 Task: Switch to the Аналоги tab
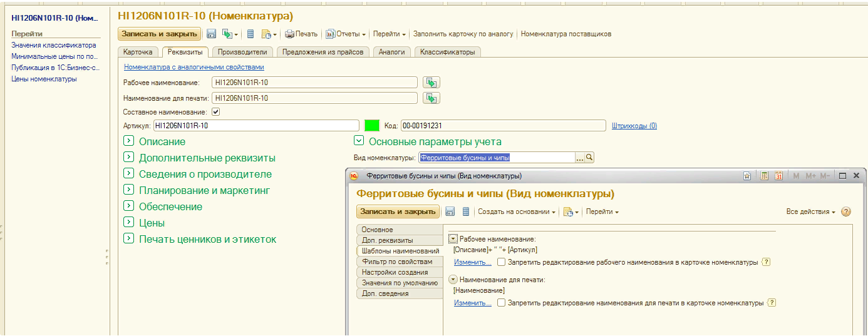(x=392, y=52)
